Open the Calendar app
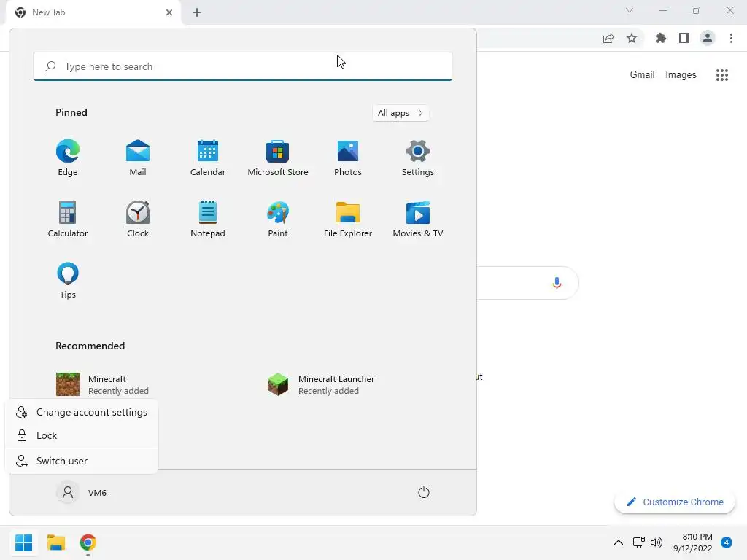Screen dimensions: 747x560 point(208,158)
